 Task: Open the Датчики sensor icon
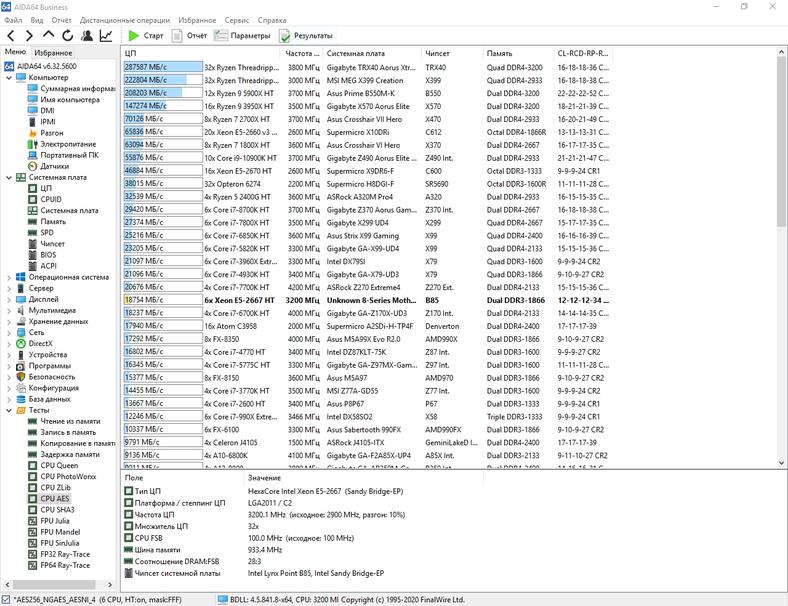(33, 166)
